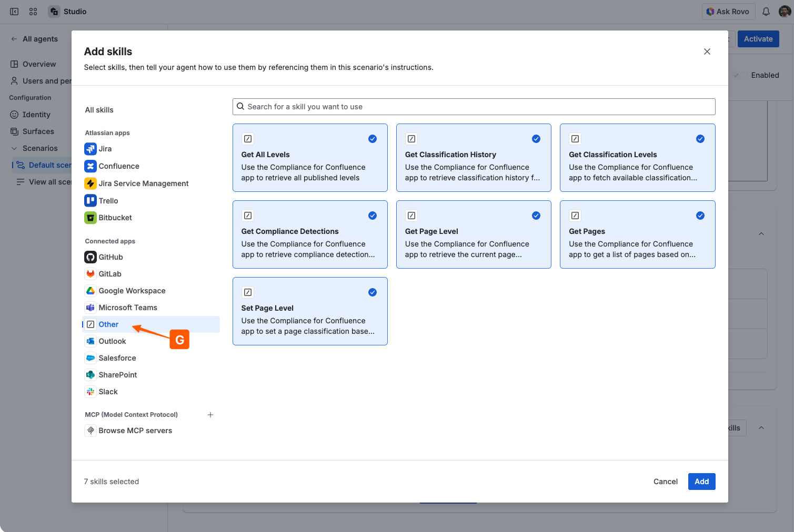
Task: Select the All skills category
Action: [99, 110]
